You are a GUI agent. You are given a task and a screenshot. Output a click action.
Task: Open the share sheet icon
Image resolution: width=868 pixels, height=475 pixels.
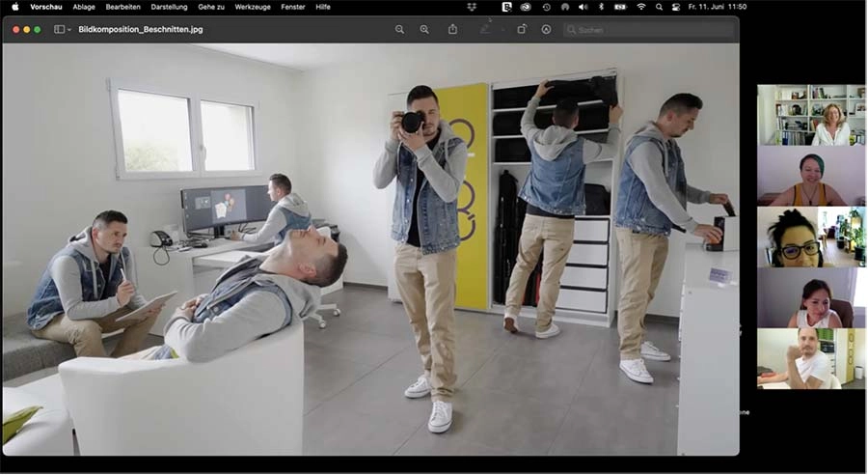452,29
